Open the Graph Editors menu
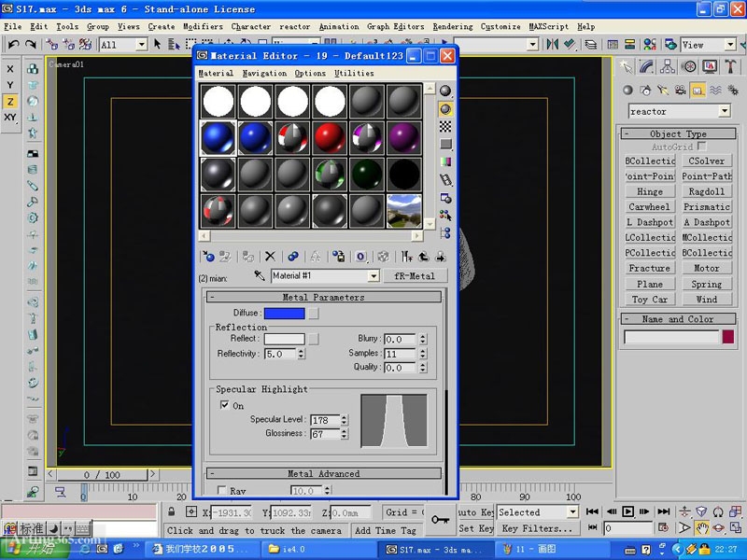Viewport: 747px width, 560px height. [x=395, y=27]
